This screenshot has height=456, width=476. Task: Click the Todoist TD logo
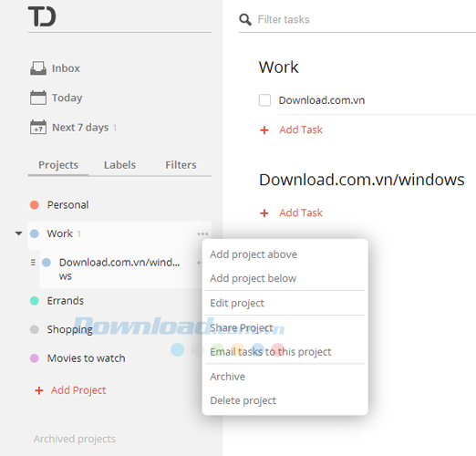[x=42, y=16]
